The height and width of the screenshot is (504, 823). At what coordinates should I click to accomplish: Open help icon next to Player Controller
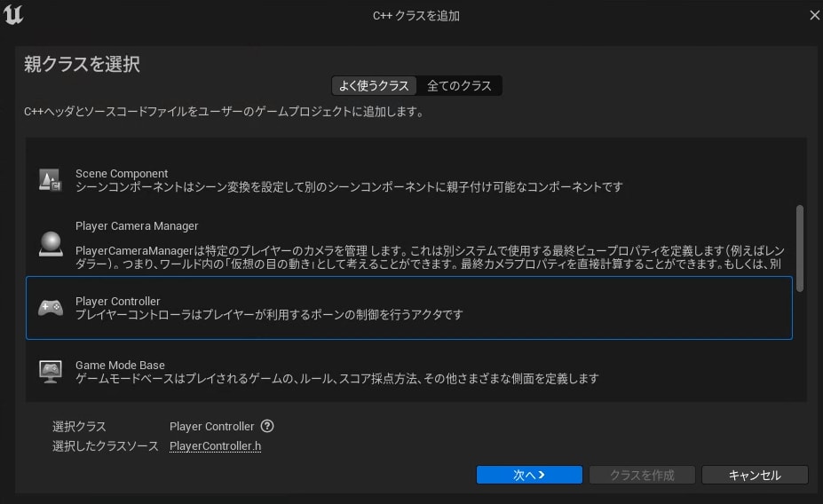click(x=267, y=426)
